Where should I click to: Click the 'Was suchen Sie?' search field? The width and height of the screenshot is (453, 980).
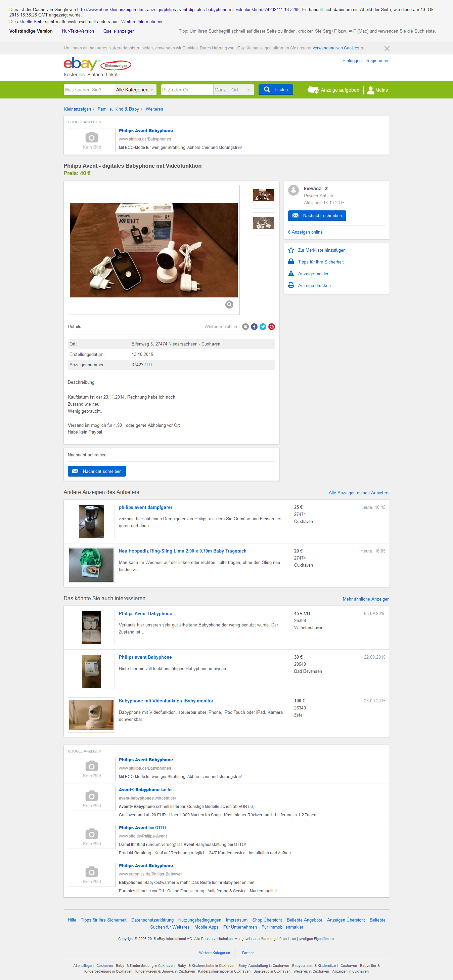[x=89, y=90]
